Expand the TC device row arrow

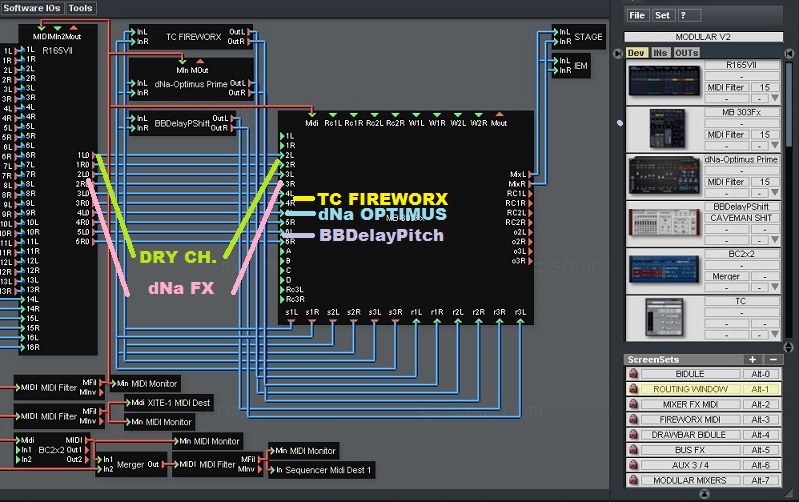(775, 334)
